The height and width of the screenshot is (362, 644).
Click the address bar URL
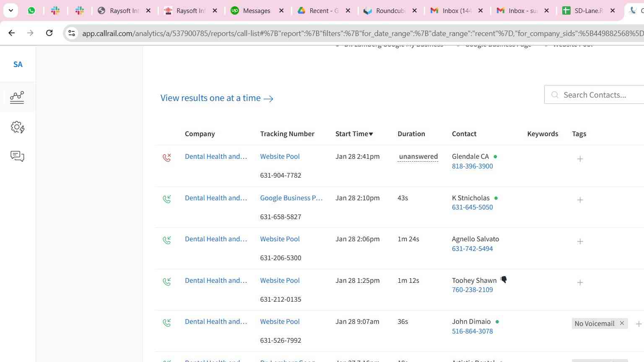click(x=363, y=33)
